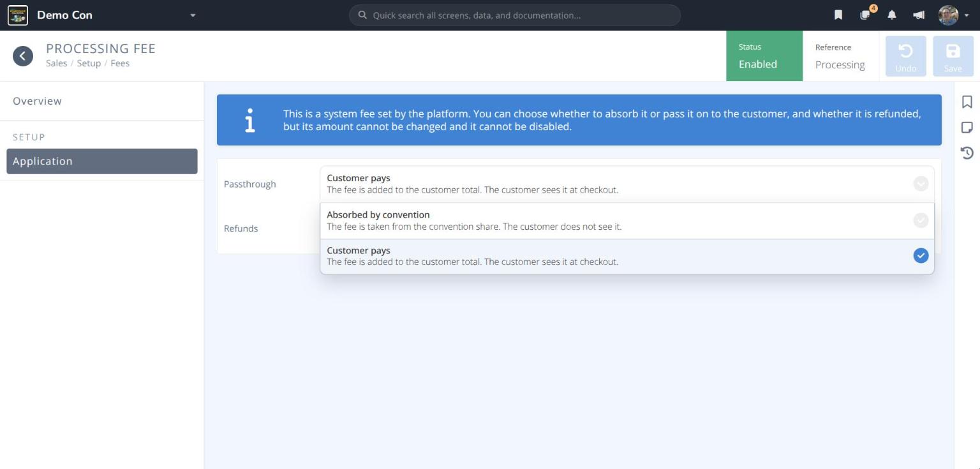
Task: Click the Undo button
Action: coord(906,56)
